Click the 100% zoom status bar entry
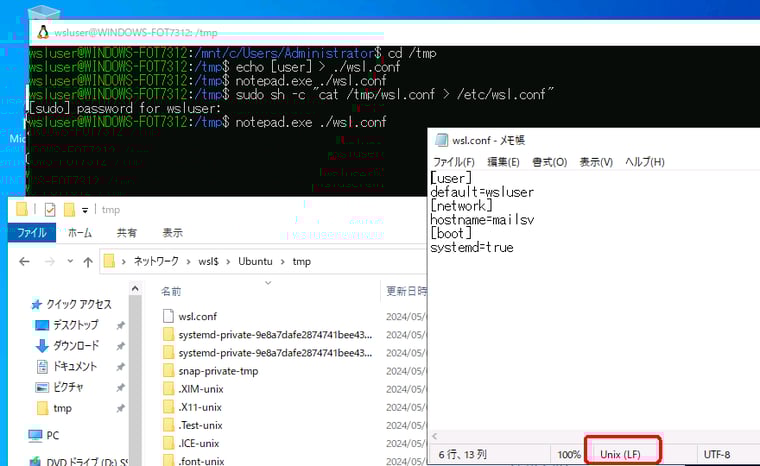The width and height of the screenshot is (760, 466). click(569, 454)
